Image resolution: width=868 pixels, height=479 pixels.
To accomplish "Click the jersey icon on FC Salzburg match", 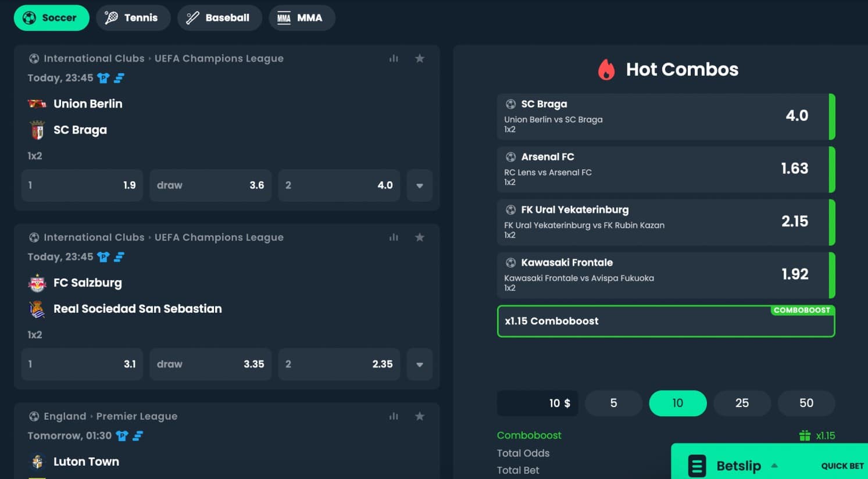I will tap(103, 257).
